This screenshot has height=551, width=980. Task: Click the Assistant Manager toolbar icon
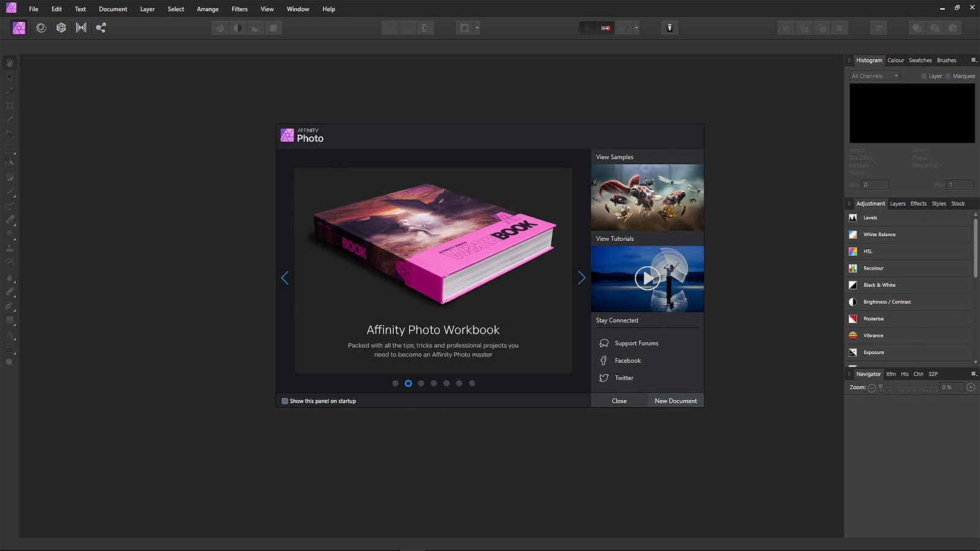pyautogui.click(x=669, y=28)
